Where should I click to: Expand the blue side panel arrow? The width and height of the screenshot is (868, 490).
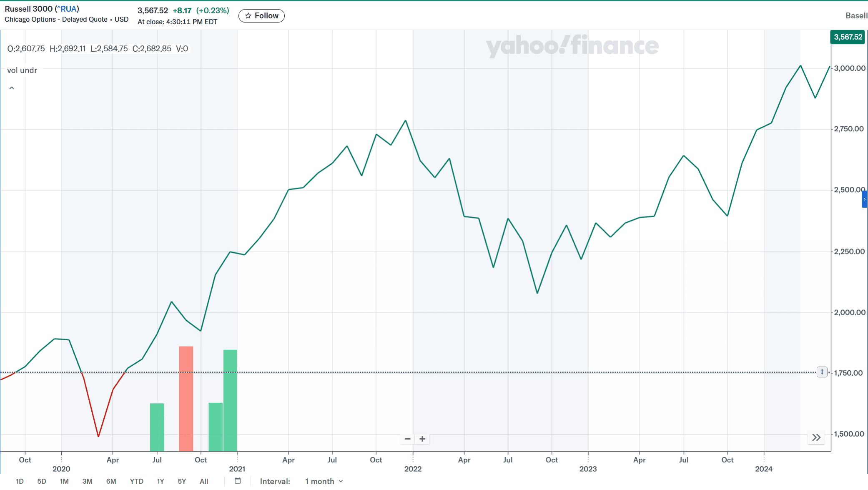click(x=865, y=199)
